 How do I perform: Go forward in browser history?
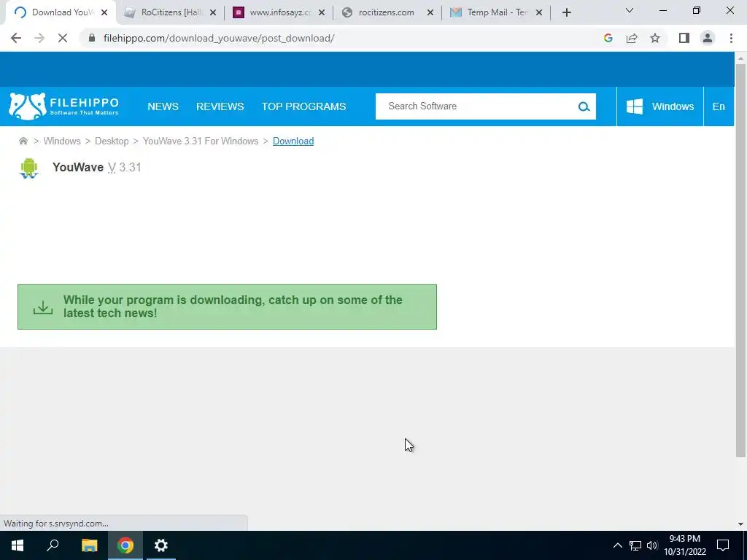[39, 38]
